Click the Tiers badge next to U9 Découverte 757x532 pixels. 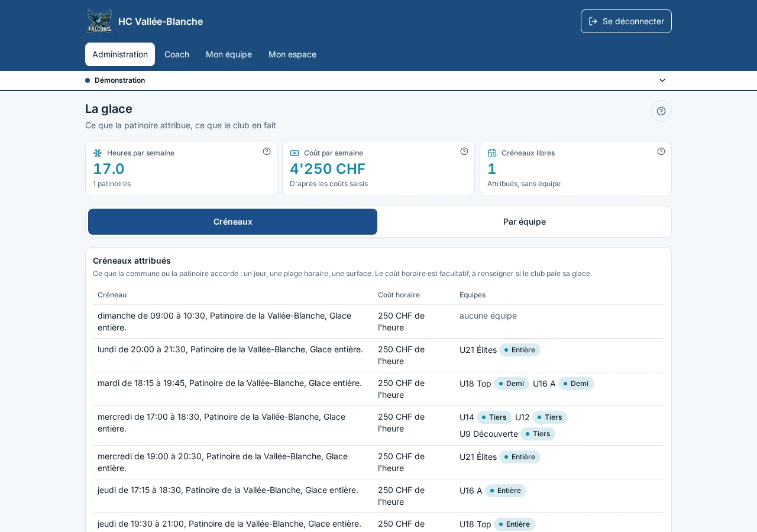(x=538, y=434)
